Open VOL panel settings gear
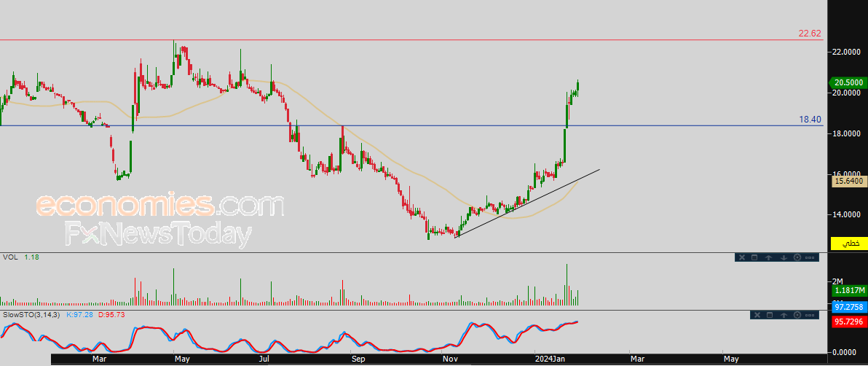 pyautogui.click(x=797, y=257)
